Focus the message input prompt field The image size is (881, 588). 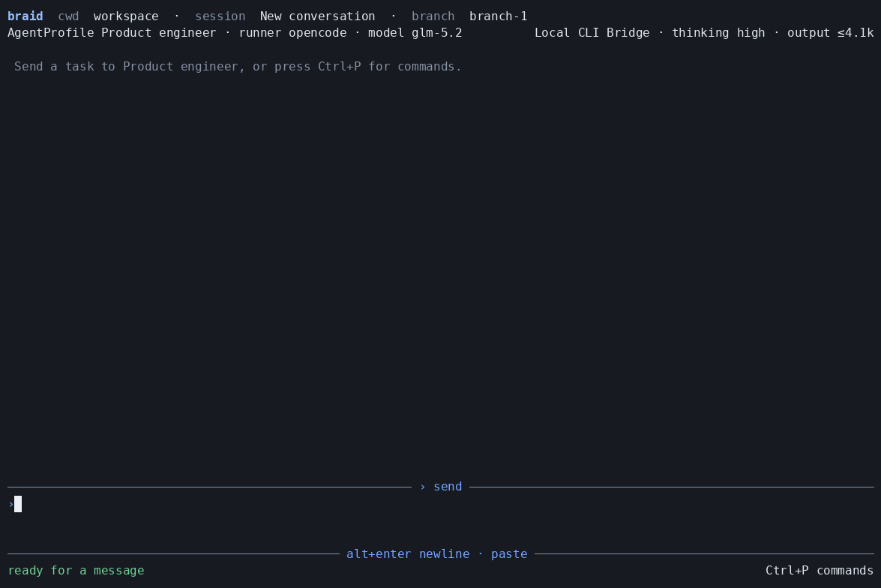(441, 504)
